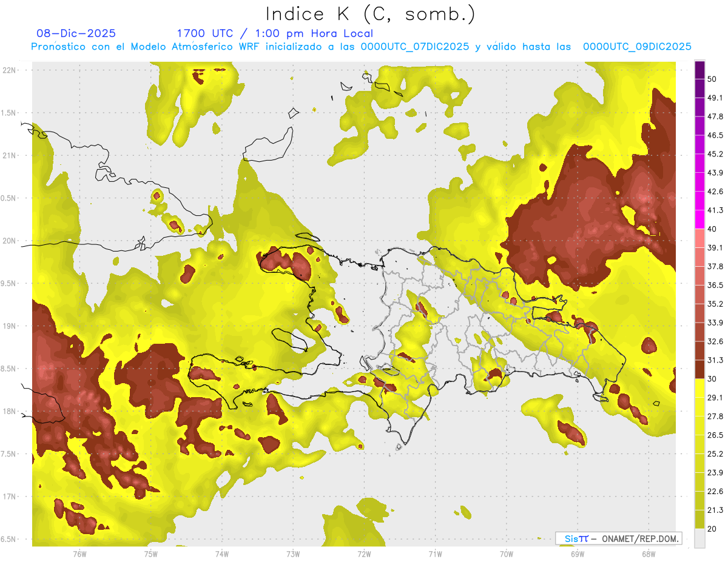Click the "49.1" value on the color scale
The width and height of the screenshot is (728, 562).
(715, 98)
